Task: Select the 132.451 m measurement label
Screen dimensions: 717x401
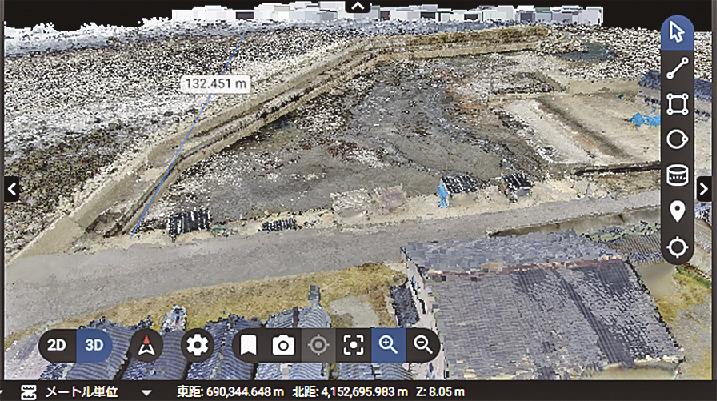Action: coord(215,84)
